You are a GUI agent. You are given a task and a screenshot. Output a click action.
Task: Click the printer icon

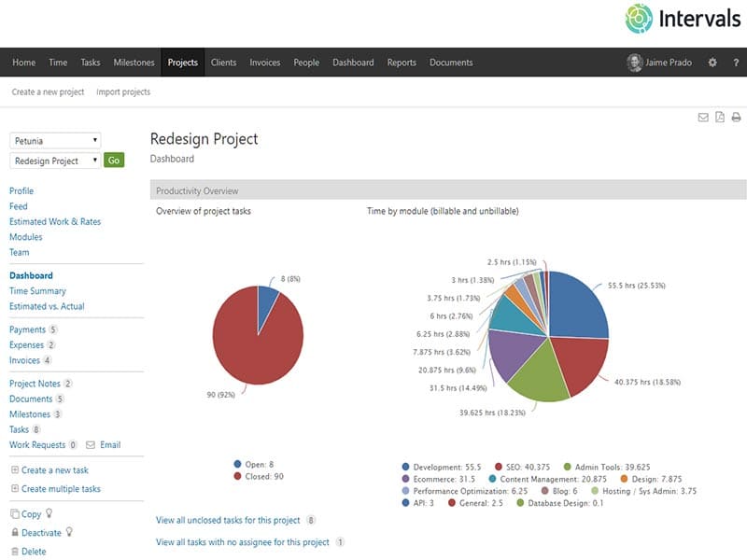736,117
